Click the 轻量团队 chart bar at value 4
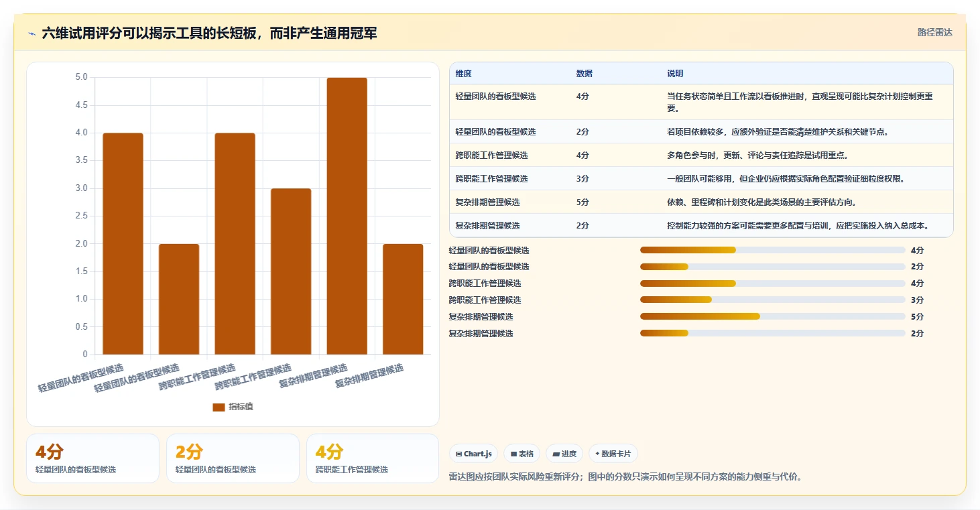The width and height of the screenshot is (980, 510). pos(123,244)
